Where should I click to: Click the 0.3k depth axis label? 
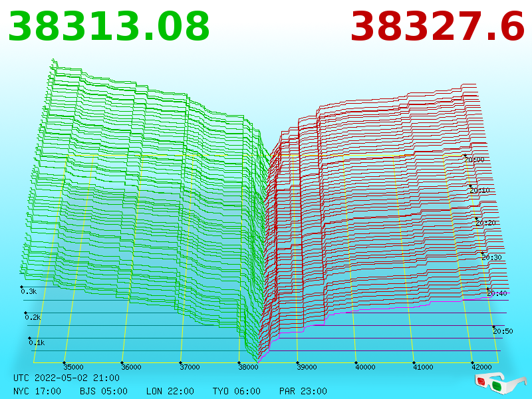pyautogui.click(x=29, y=291)
